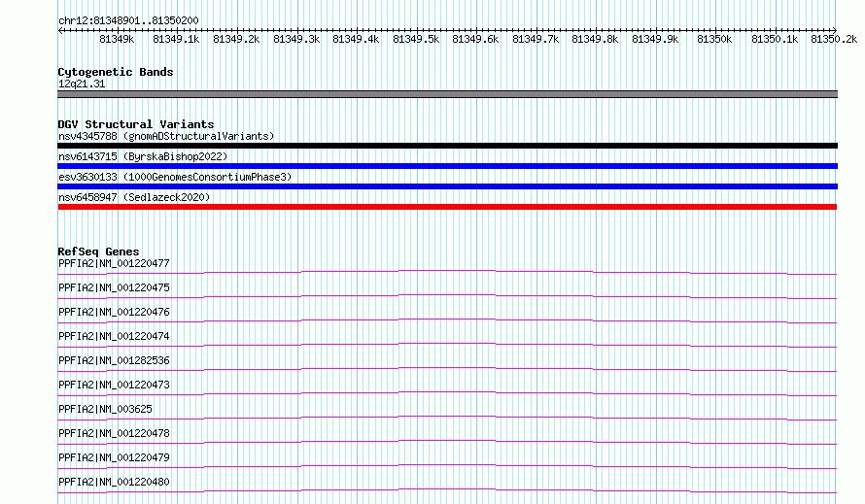
Task: Click the 81349.5k ruler tick label
Action: click(416, 39)
